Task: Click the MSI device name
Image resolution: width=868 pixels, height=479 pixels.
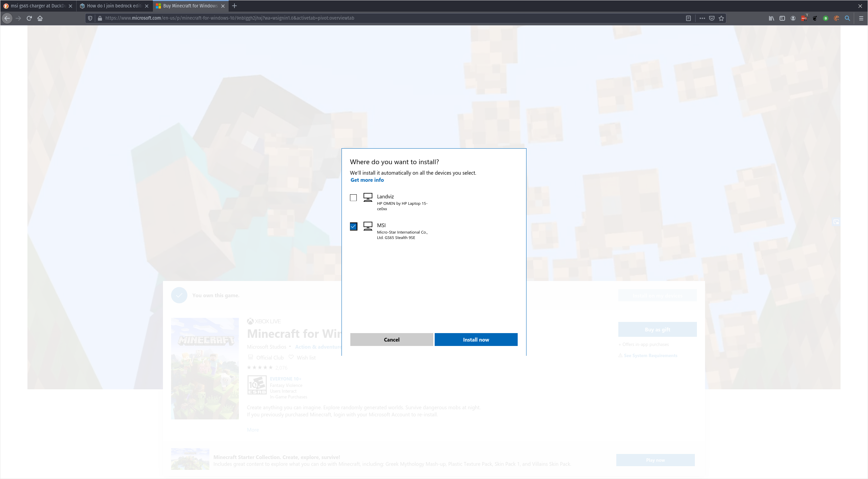Action: click(x=381, y=225)
